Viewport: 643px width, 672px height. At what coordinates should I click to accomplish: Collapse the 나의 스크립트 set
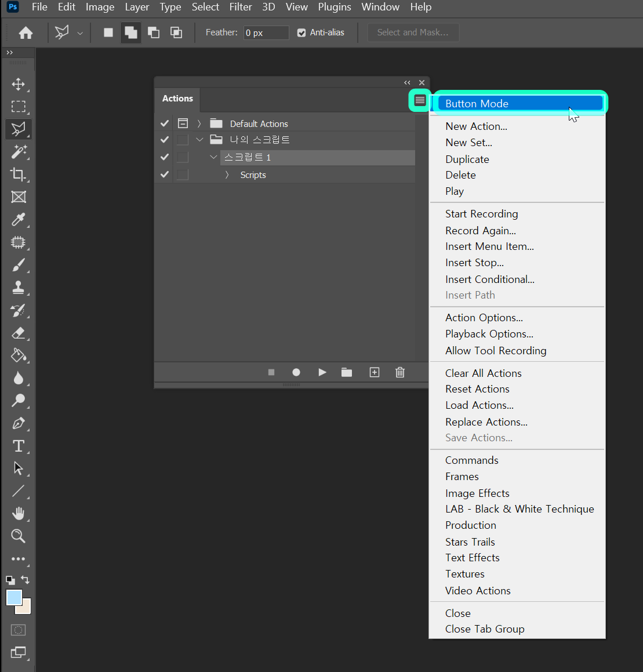click(199, 140)
